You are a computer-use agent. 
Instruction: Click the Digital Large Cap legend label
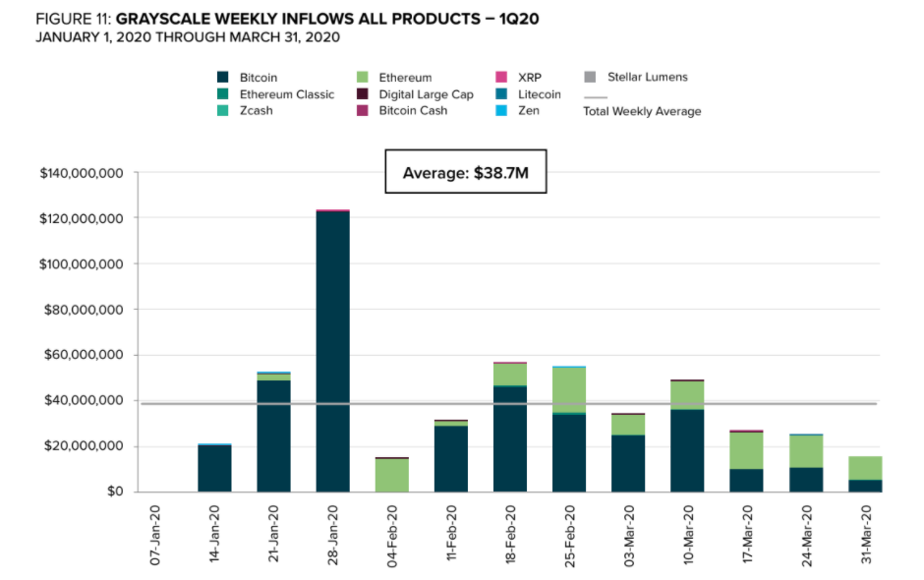pos(426,94)
